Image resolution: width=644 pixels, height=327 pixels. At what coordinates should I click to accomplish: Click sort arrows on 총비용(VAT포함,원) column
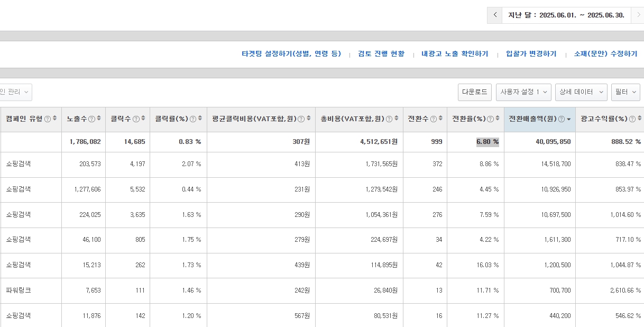[396, 119]
